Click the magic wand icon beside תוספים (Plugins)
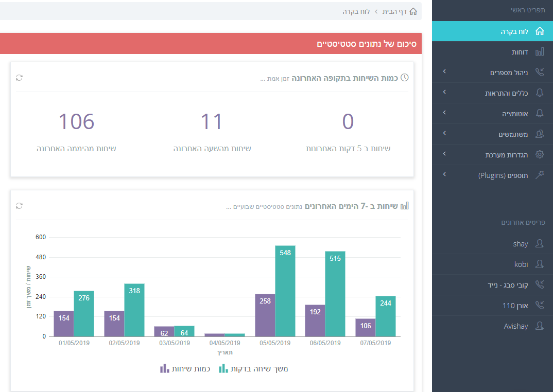 (540, 175)
